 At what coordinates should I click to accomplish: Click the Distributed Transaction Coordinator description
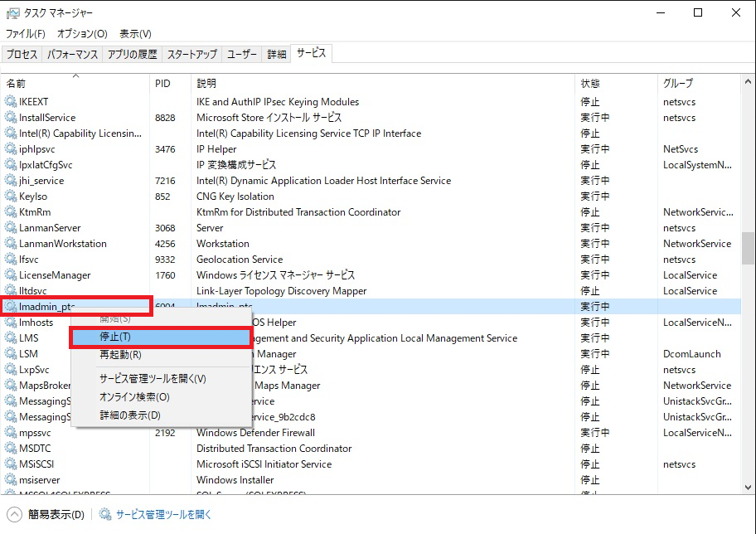[x=274, y=449]
